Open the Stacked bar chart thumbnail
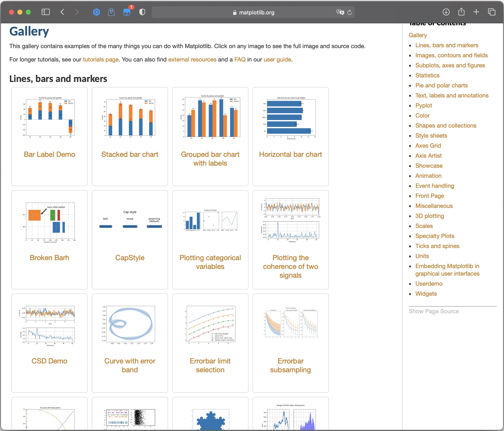Image resolution: width=504 pixels, height=431 pixels. point(130,117)
